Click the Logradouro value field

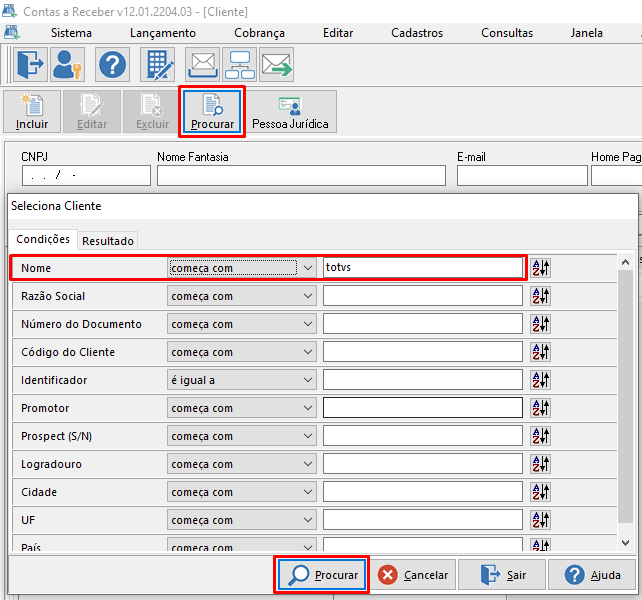click(x=423, y=464)
